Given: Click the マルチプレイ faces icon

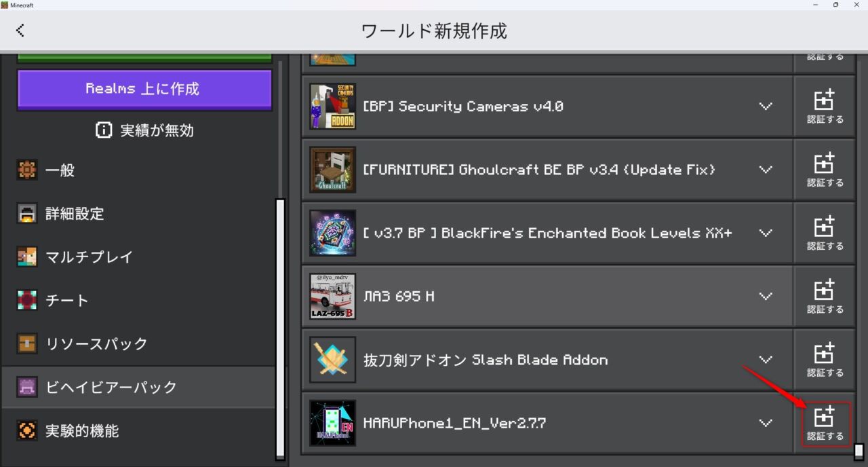Looking at the screenshot, I should coord(27,257).
